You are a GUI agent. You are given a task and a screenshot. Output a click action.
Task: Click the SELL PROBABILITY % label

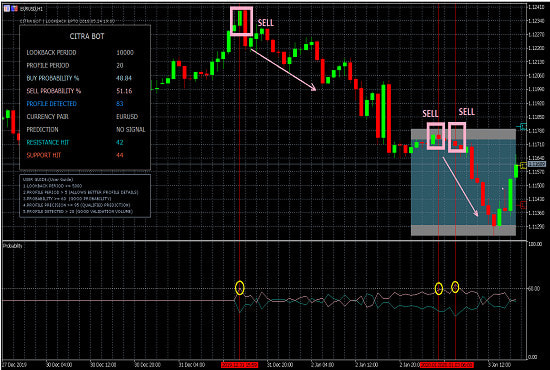[54, 91]
